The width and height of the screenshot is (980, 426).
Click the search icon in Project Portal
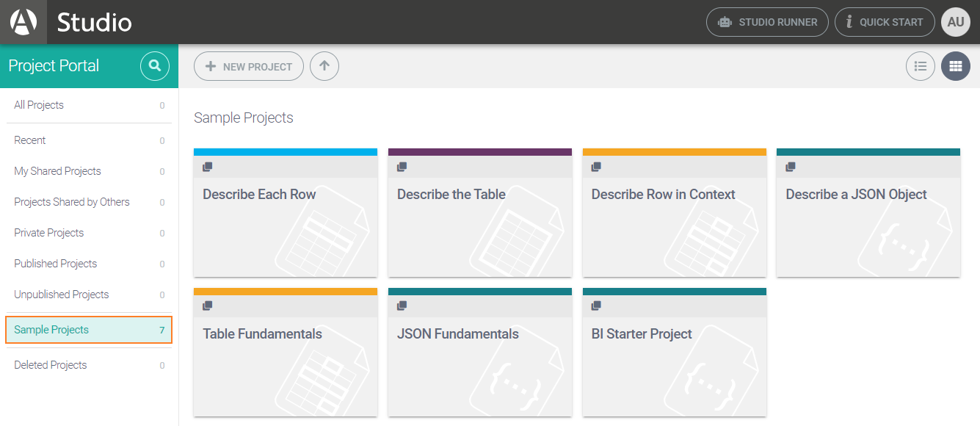tap(155, 66)
